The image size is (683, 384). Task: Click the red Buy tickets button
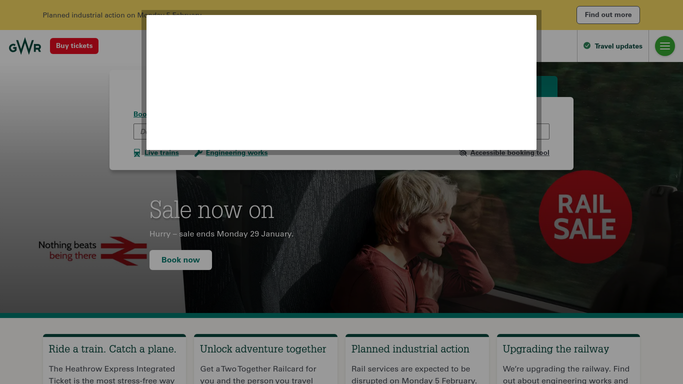click(x=74, y=46)
